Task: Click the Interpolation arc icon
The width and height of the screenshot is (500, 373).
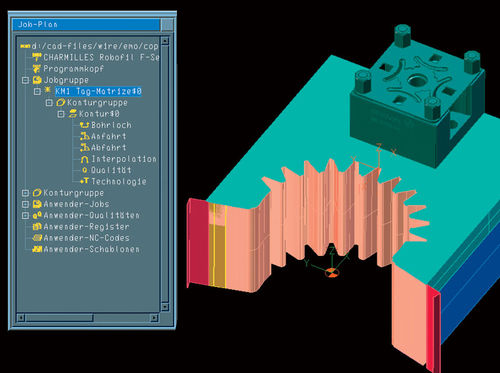Action: click(85, 159)
